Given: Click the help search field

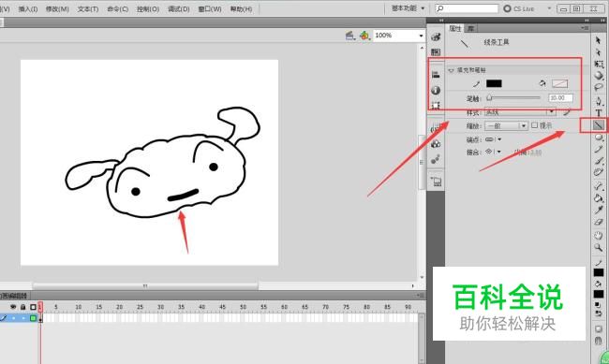Looking at the screenshot, I should (467, 8).
